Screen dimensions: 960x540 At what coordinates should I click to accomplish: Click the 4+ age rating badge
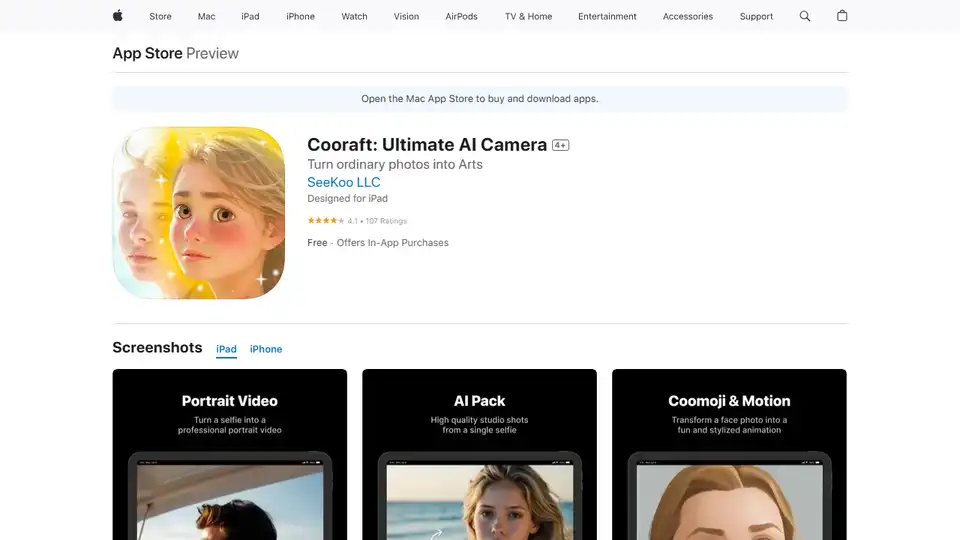pyautogui.click(x=560, y=145)
